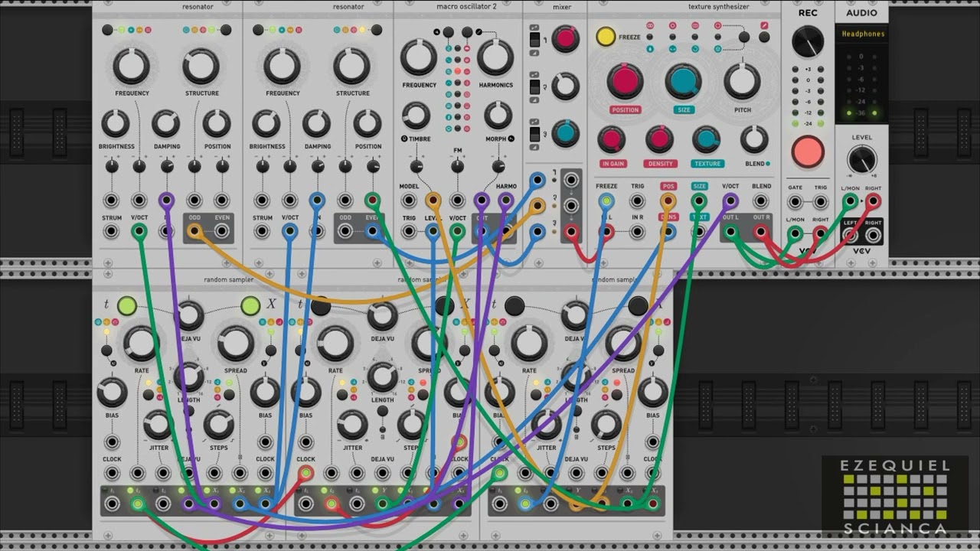Click the macro oscillator TRIG input jack
Screen dimensions: 980x551
tap(410, 232)
